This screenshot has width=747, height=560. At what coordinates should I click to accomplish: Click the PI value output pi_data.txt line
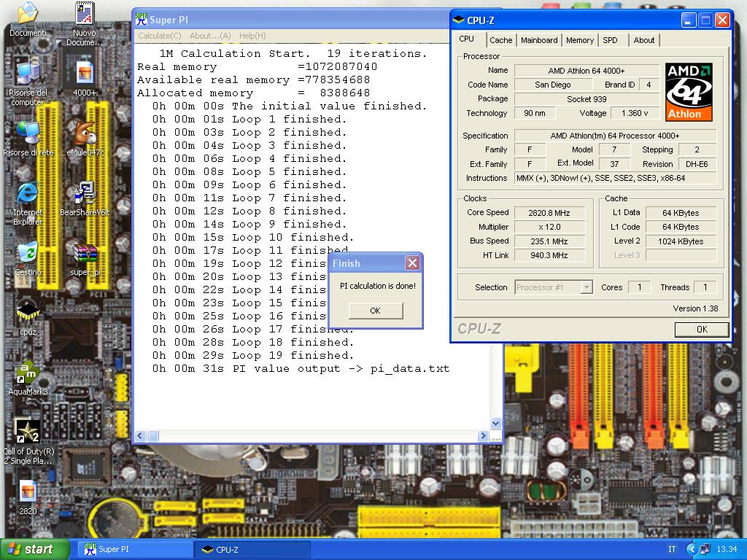(301, 368)
